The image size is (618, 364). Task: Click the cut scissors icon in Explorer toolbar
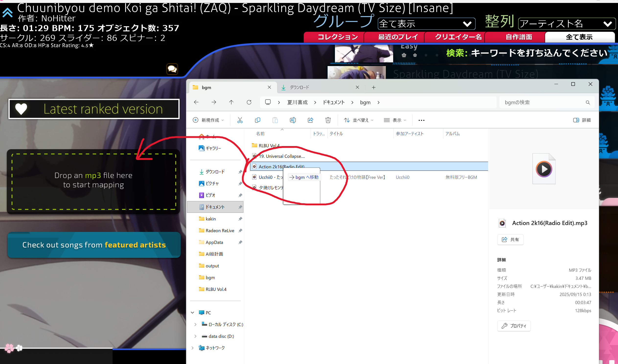coord(240,120)
